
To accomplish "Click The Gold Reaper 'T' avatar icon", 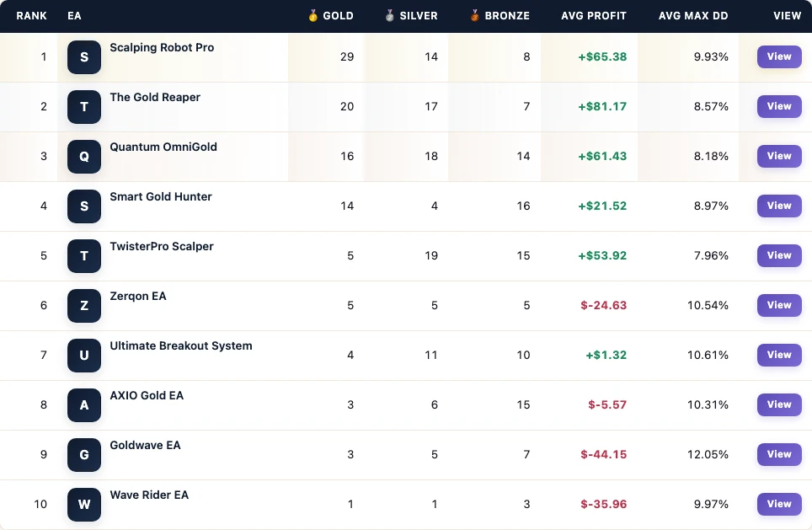I will (x=84, y=107).
